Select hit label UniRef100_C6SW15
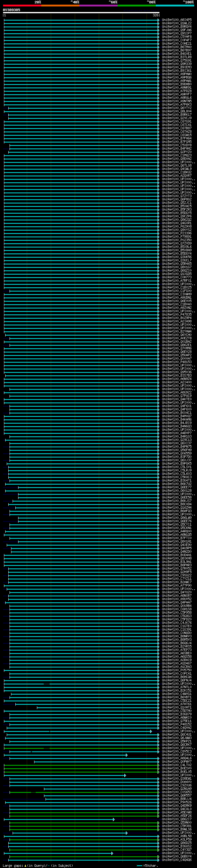The image size is (197, 868). (x=177, y=135)
